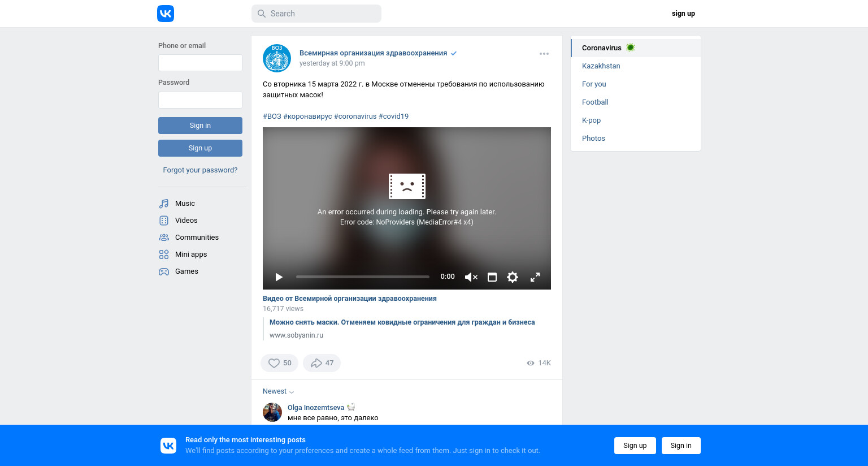Toggle the mini-player window mode icon
Viewport: 868px width, 466px height.
[x=492, y=277]
